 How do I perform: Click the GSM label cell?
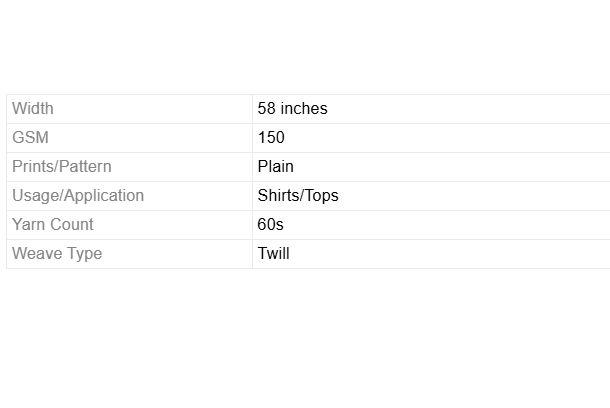tap(30, 137)
